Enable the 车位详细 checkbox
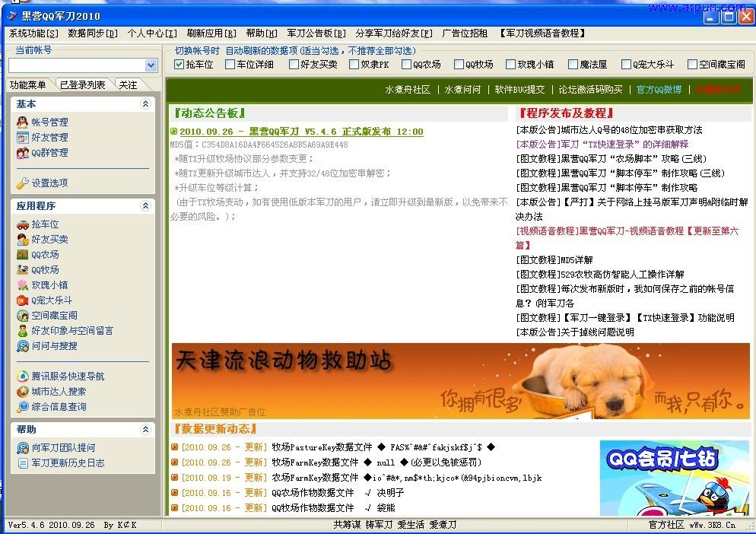This screenshot has width=756, height=534. 230,64
